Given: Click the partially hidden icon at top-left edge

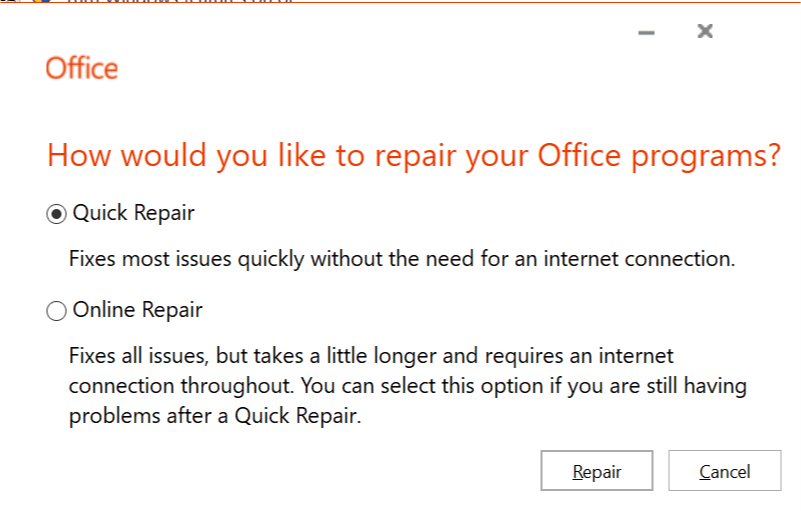Looking at the screenshot, I should click(x=42, y=1).
